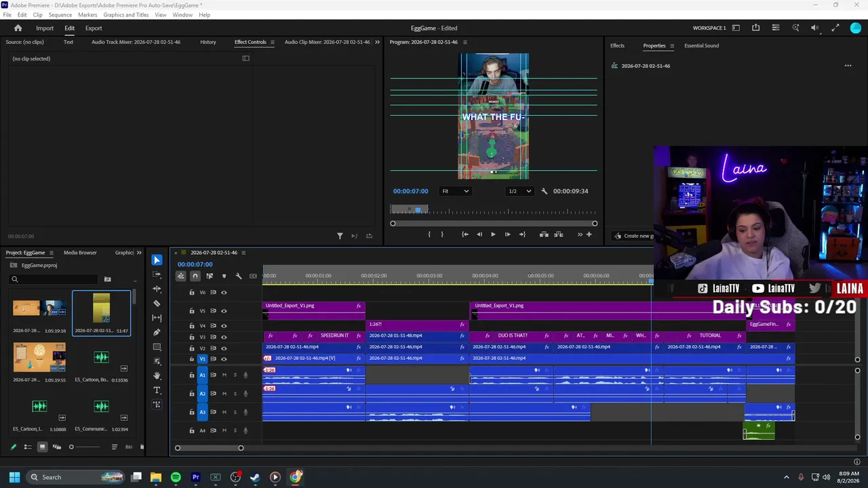This screenshot has height=488, width=868.
Task: Open the Properties panel three-dot menu
Action: click(848, 66)
